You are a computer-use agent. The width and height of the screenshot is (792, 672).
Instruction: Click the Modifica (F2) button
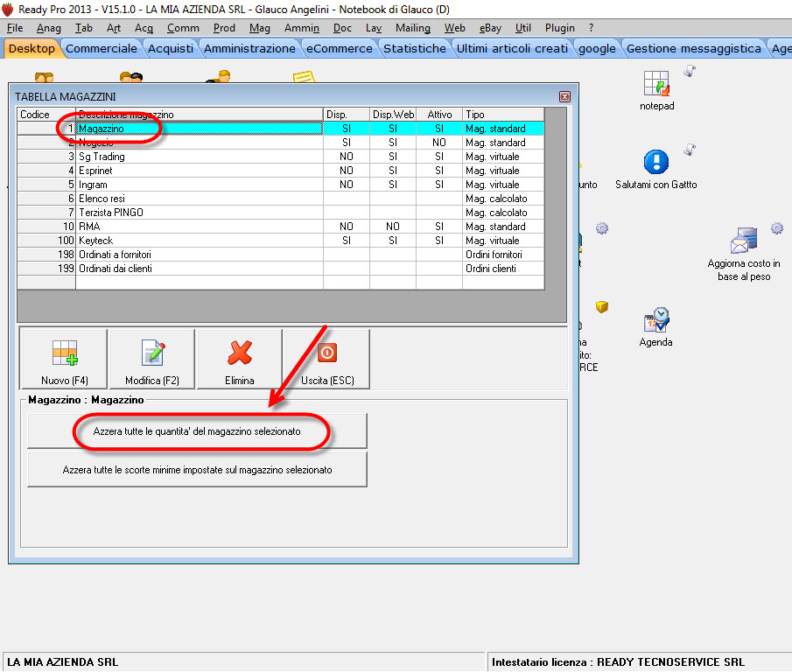point(152,360)
